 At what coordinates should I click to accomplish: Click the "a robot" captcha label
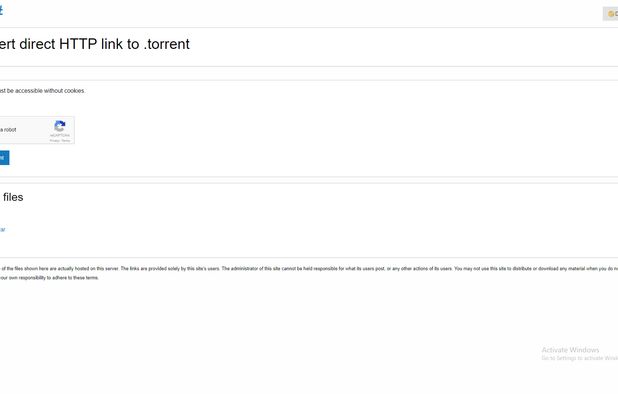8,130
